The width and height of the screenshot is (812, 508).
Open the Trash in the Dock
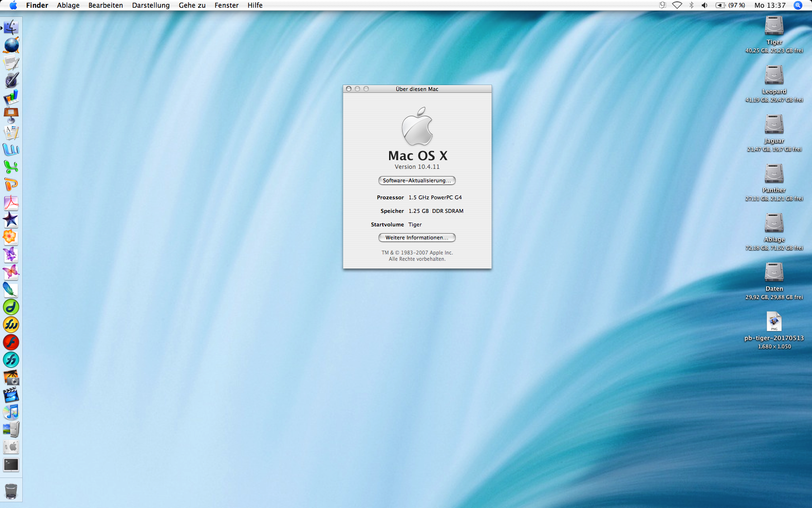11,491
